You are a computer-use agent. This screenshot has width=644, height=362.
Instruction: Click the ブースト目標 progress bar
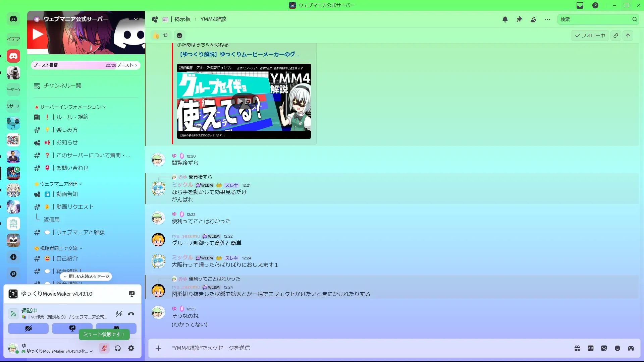tap(86, 65)
